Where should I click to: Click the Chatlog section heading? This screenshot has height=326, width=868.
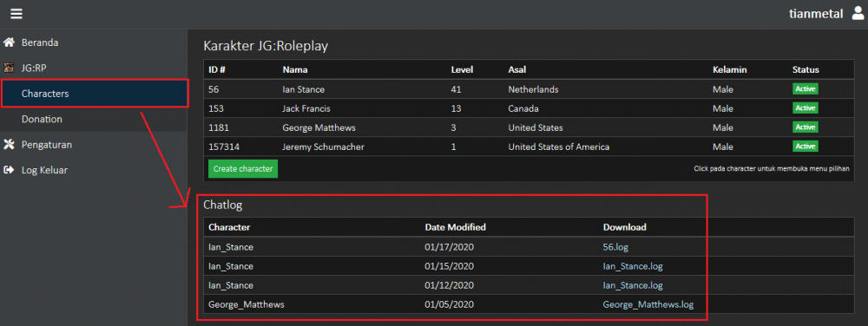coord(223,205)
